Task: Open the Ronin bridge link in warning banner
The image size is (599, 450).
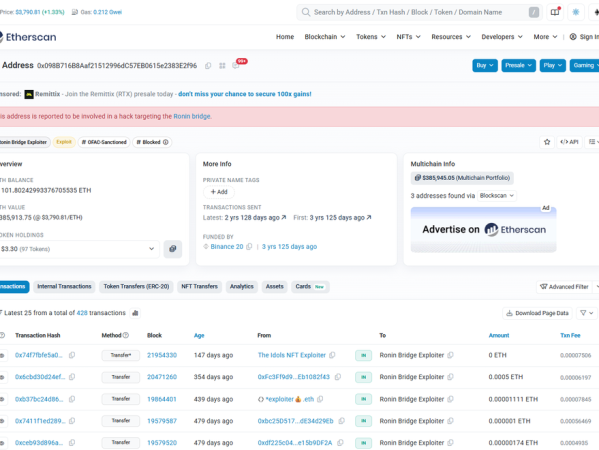Action: (192, 116)
